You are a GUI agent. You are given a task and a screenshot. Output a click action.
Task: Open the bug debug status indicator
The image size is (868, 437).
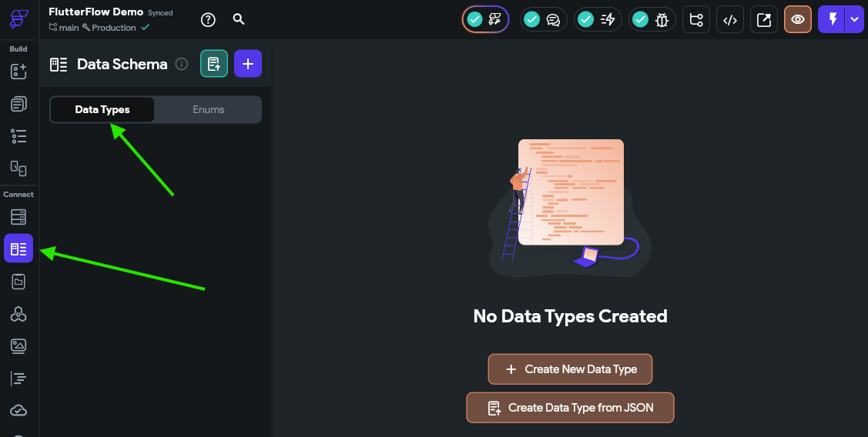tap(652, 19)
